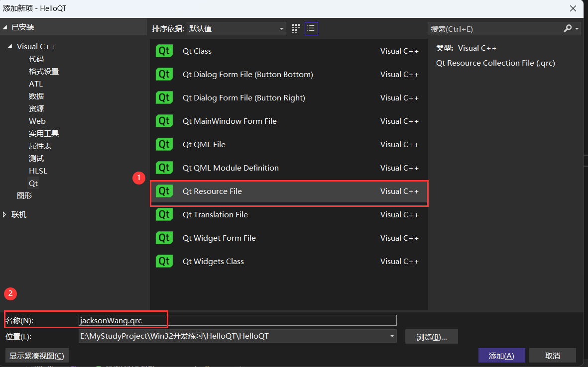Screen dimensions: 588x367
Task: Select ATL category in tree
Action: coord(36,84)
